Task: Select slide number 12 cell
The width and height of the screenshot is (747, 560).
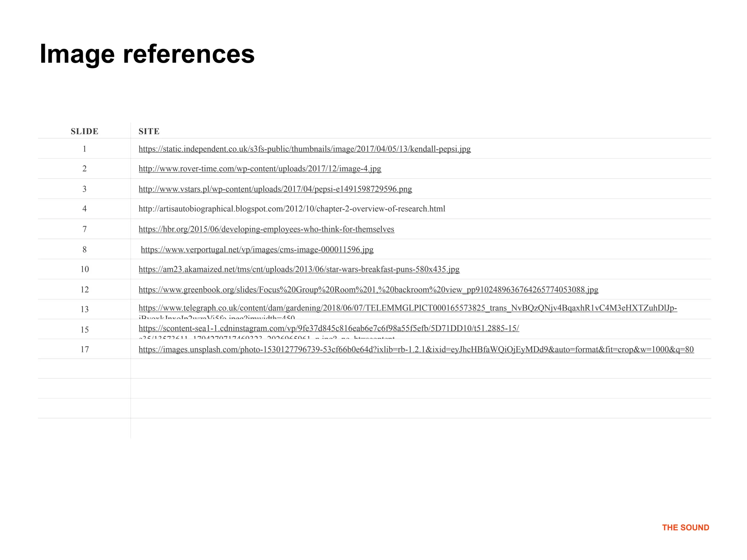Action: [85, 290]
